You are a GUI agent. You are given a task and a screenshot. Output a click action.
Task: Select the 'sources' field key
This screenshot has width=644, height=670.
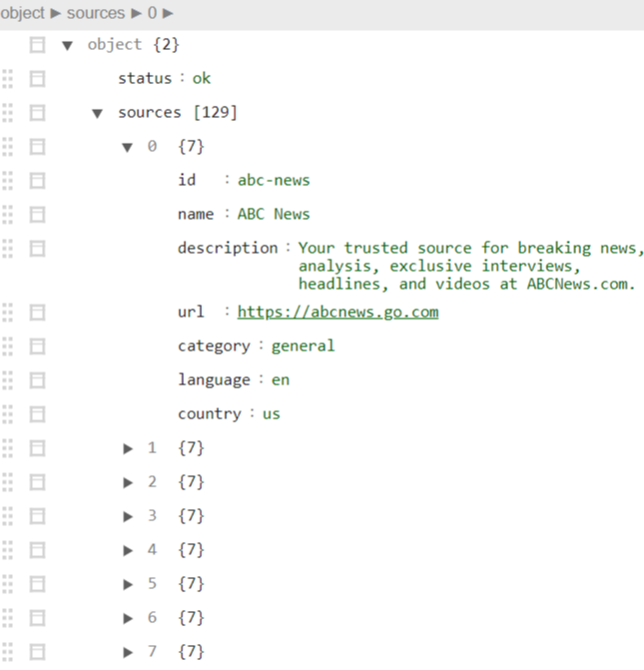150,113
